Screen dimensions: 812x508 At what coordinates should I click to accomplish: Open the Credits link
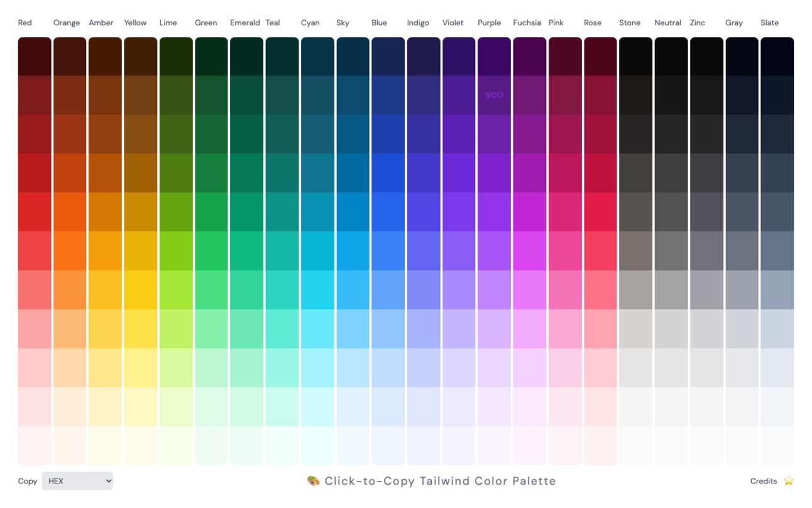point(764,481)
